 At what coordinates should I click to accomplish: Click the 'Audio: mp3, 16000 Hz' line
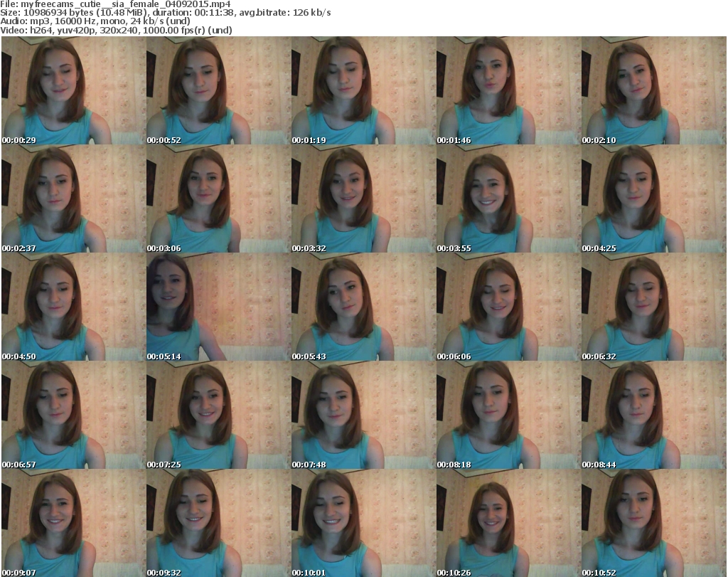(95, 21)
